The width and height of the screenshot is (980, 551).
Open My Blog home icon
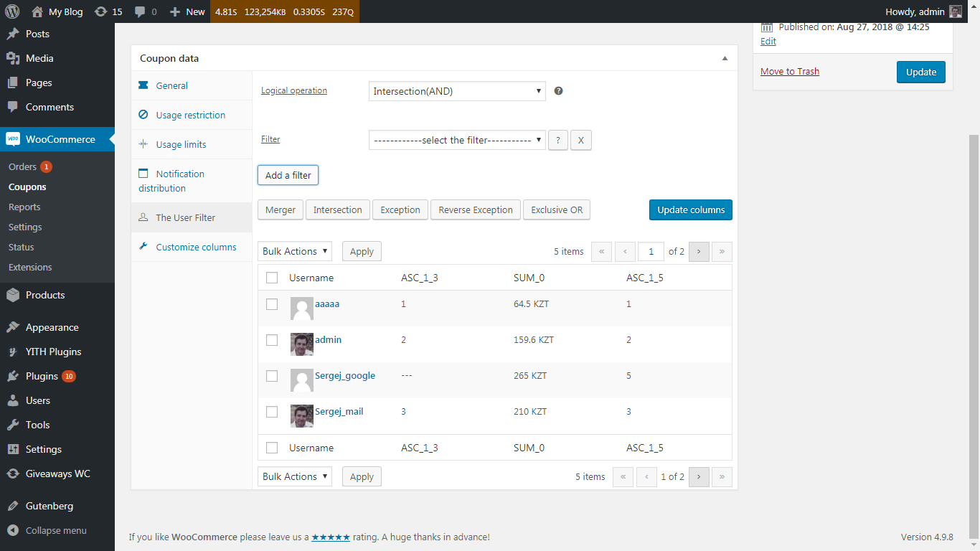point(37,11)
